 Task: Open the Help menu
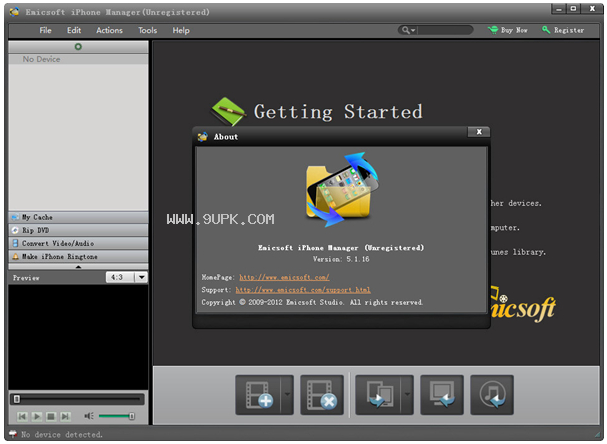tap(181, 30)
